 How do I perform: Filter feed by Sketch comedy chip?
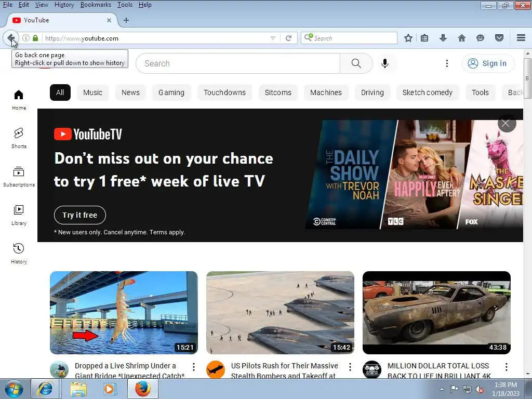click(428, 92)
